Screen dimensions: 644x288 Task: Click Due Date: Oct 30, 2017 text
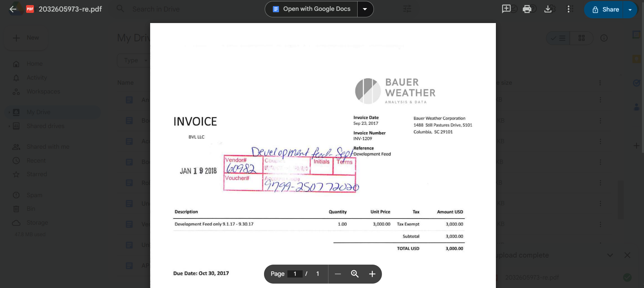(201, 273)
